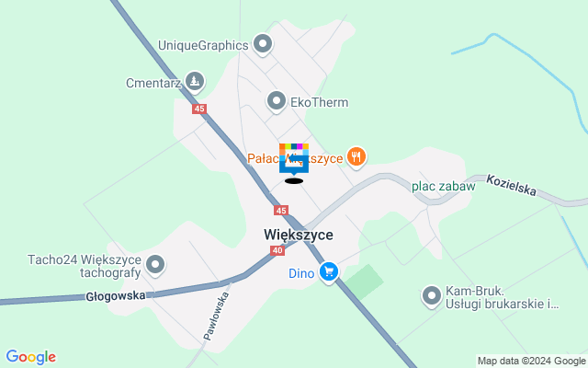
Task: Click the Map data ©2024 Google attribution
Action: coord(532,361)
